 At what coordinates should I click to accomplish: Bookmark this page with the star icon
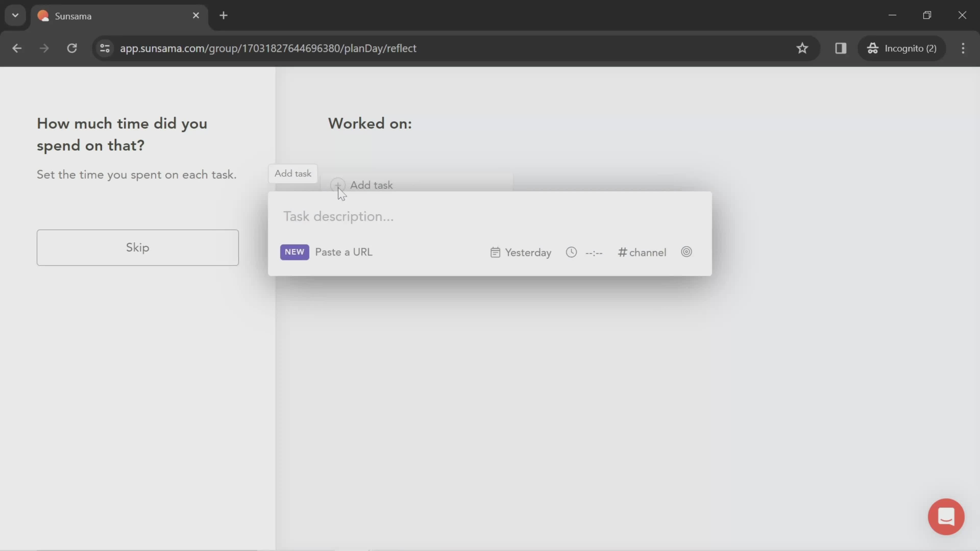click(802, 48)
